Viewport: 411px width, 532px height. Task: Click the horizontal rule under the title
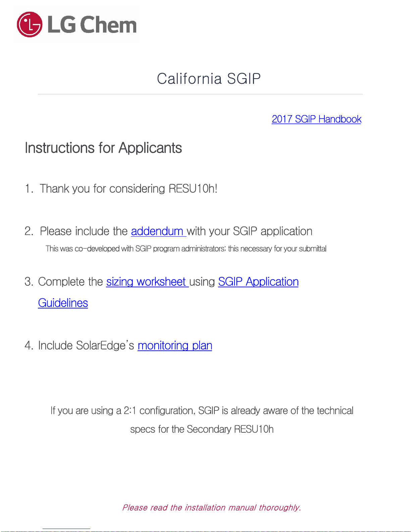click(200, 94)
